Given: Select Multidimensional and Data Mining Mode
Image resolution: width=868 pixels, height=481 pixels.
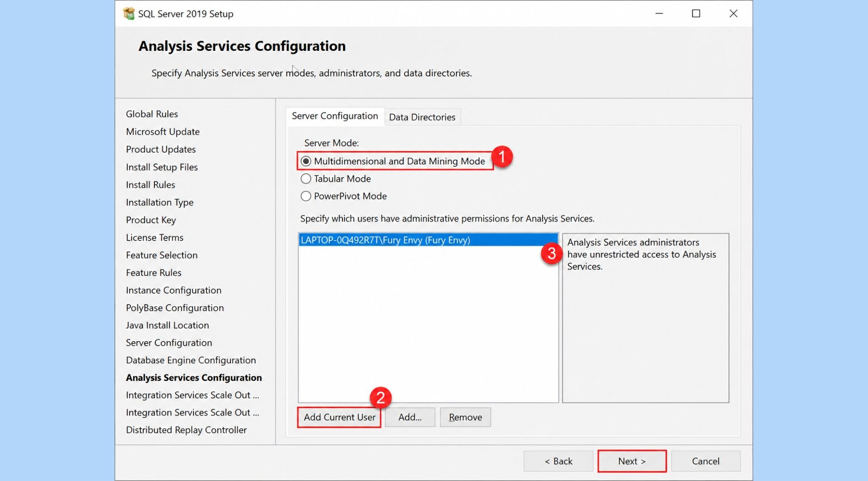Looking at the screenshot, I should [x=393, y=161].
